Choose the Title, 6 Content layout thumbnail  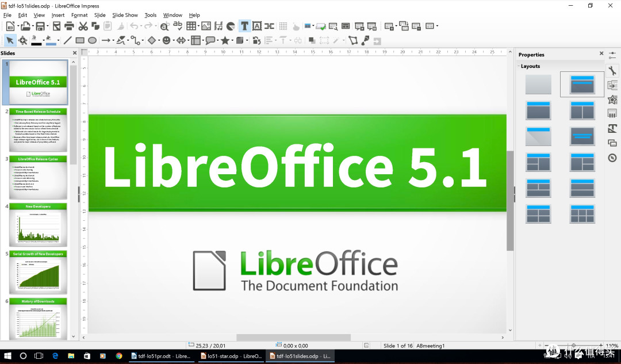click(582, 213)
